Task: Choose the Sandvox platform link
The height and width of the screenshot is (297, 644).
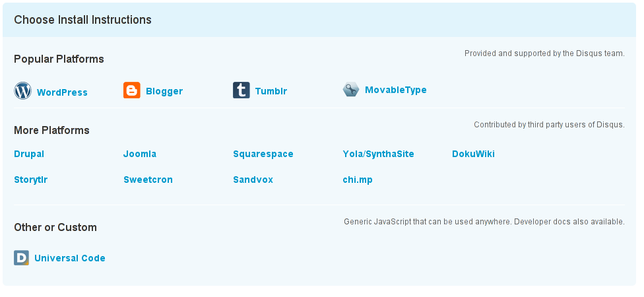Action: (x=253, y=180)
